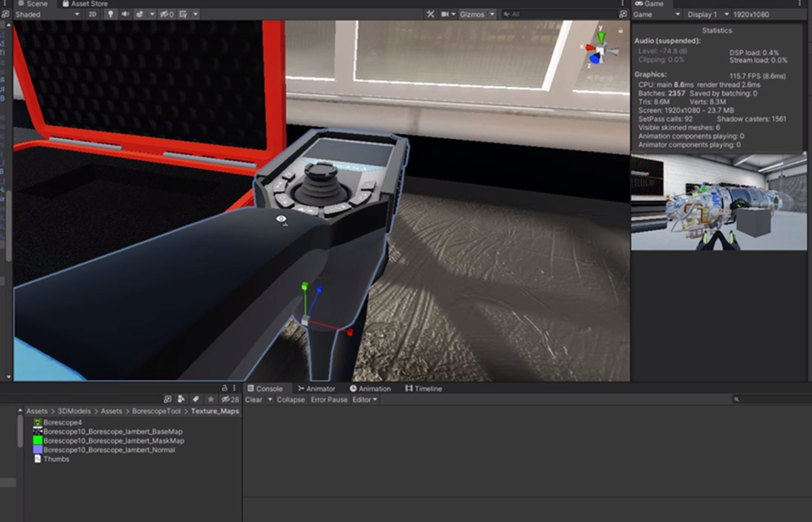
Task: Click the red X move handle
Action: 350,332
